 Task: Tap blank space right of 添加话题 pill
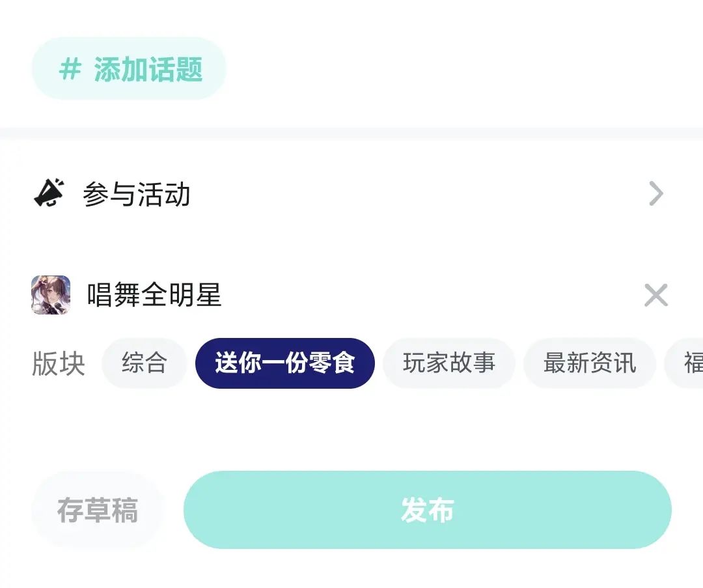[456, 69]
